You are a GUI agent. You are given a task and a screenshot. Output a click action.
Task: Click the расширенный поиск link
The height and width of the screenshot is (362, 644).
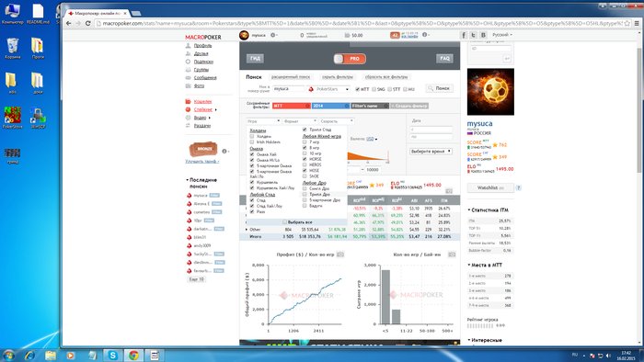tap(291, 76)
